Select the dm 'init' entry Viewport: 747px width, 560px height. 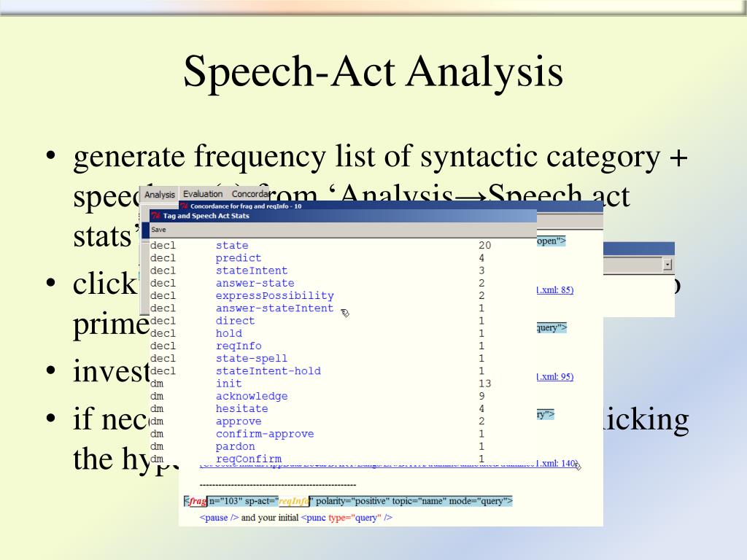pos(228,384)
